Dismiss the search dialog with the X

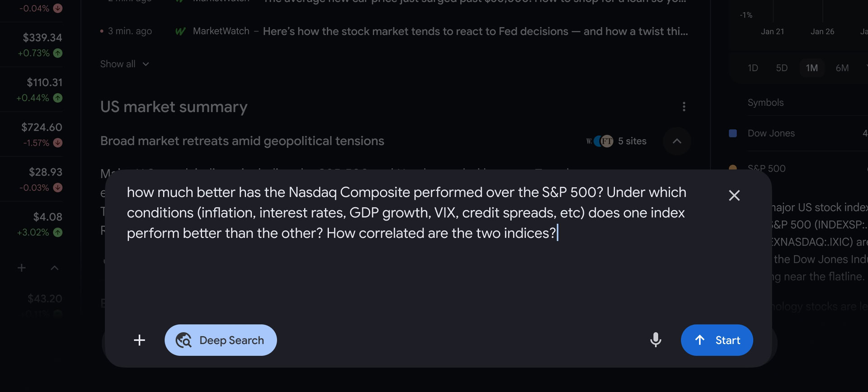point(734,195)
